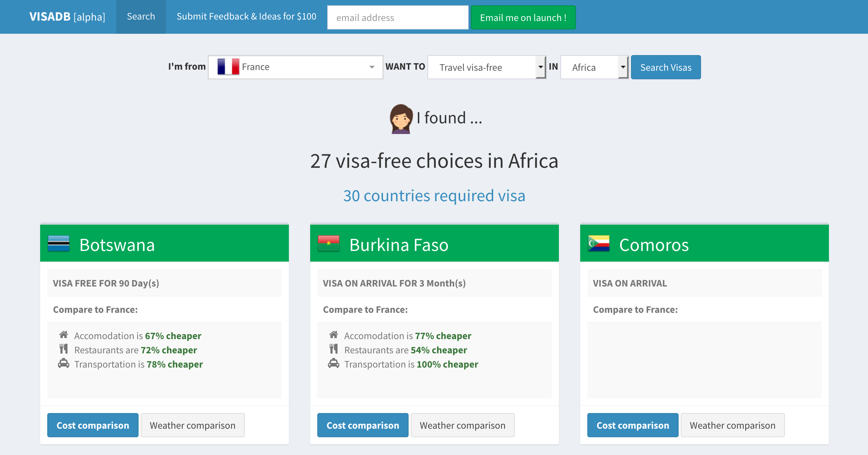Image resolution: width=868 pixels, height=455 pixels.
Task: Click Burkina Faso restaurants cutlery icon
Action: pyautogui.click(x=334, y=349)
